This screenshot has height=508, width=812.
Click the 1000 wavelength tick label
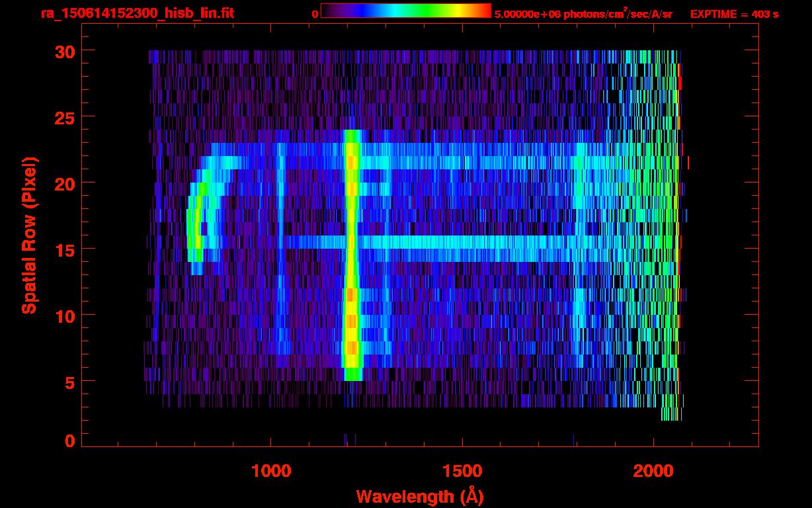click(x=271, y=471)
